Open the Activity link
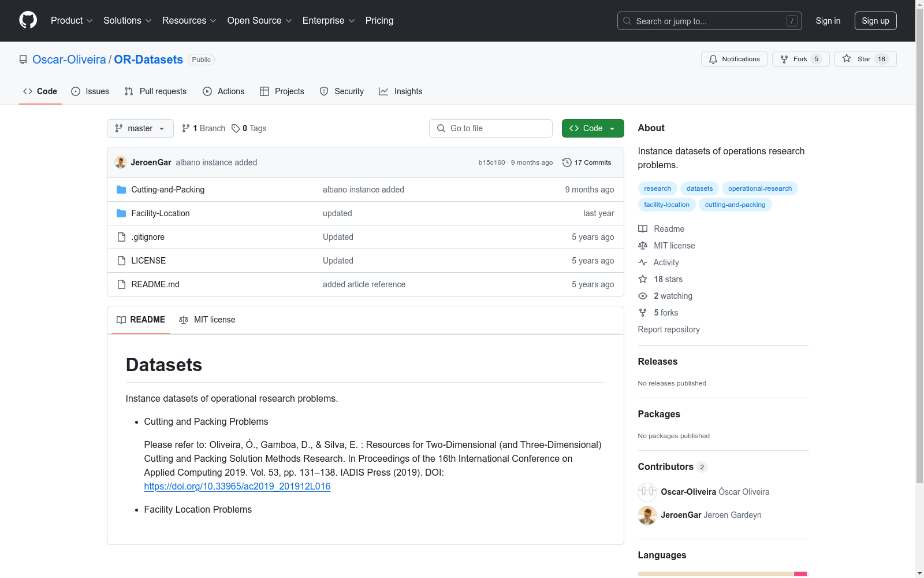Image resolution: width=924 pixels, height=578 pixels. 658,262
